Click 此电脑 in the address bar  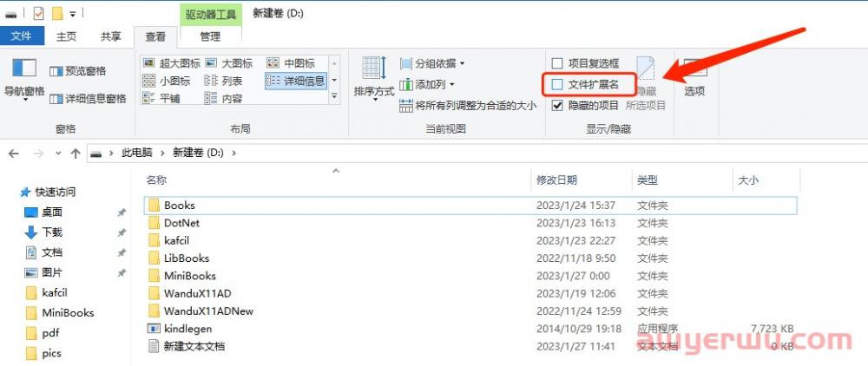[137, 154]
